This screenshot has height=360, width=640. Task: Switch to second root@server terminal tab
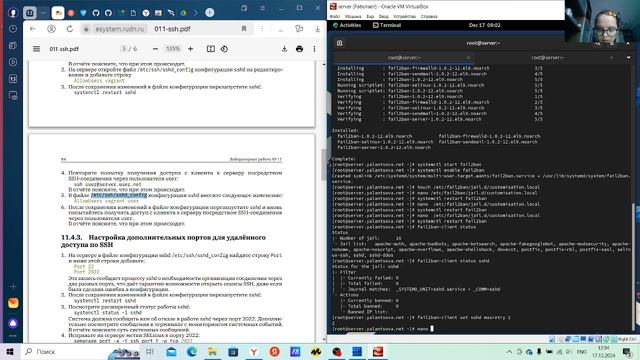[547, 58]
